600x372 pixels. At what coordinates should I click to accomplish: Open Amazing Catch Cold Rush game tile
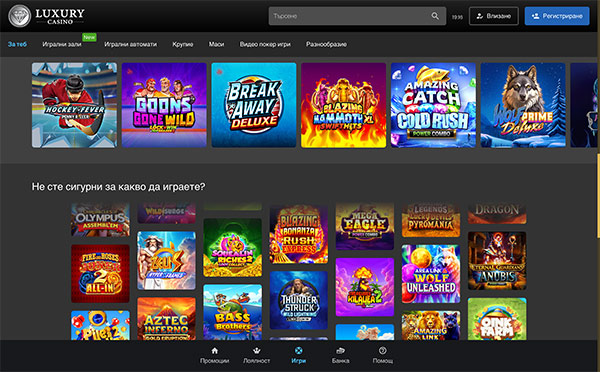tap(433, 105)
